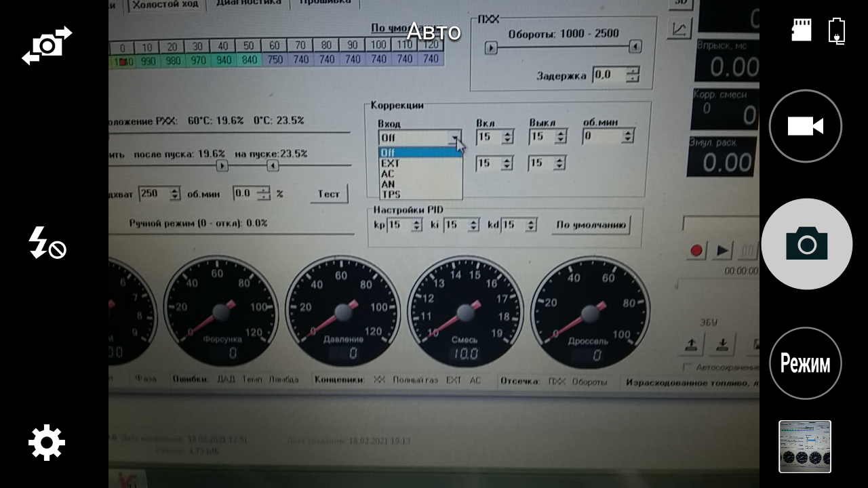Open the last photo thumbnail
This screenshot has width=868, height=488.
click(x=805, y=447)
